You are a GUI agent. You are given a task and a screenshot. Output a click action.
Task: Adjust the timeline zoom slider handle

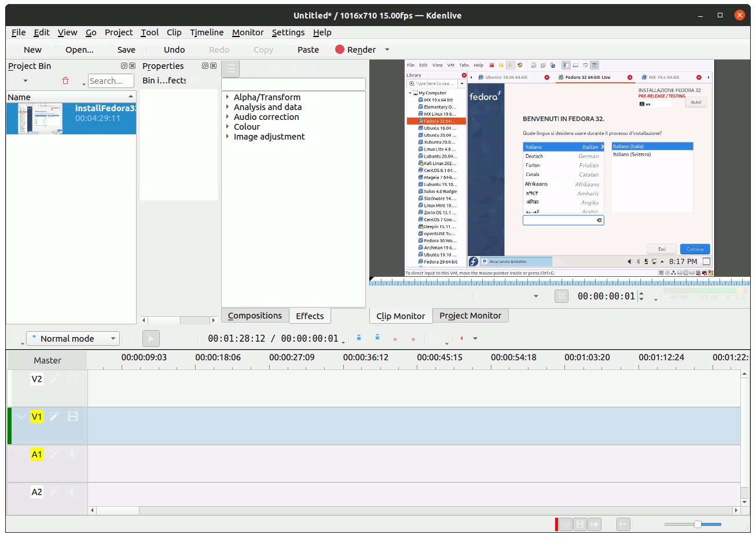click(698, 524)
